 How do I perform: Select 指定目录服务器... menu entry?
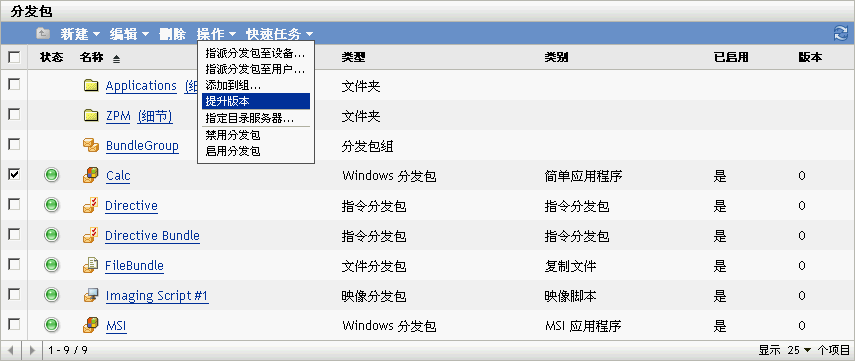pyautogui.click(x=256, y=118)
